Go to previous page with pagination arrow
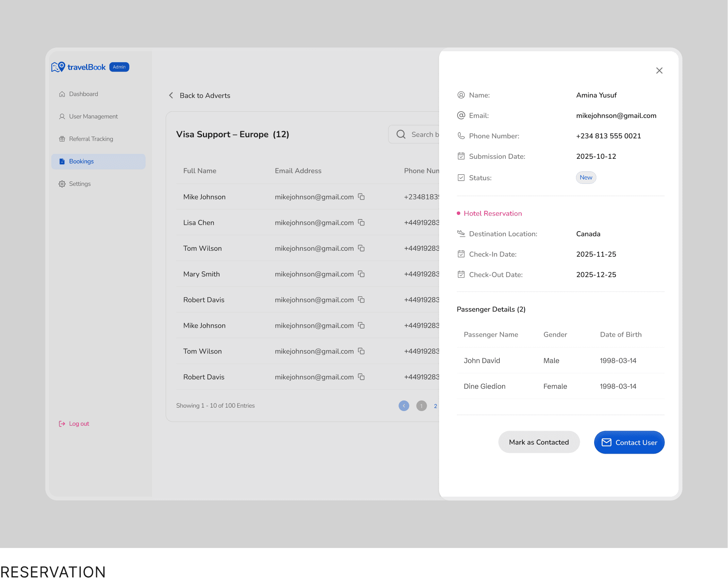The width and height of the screenshot is (728, 583). (404, 406)
